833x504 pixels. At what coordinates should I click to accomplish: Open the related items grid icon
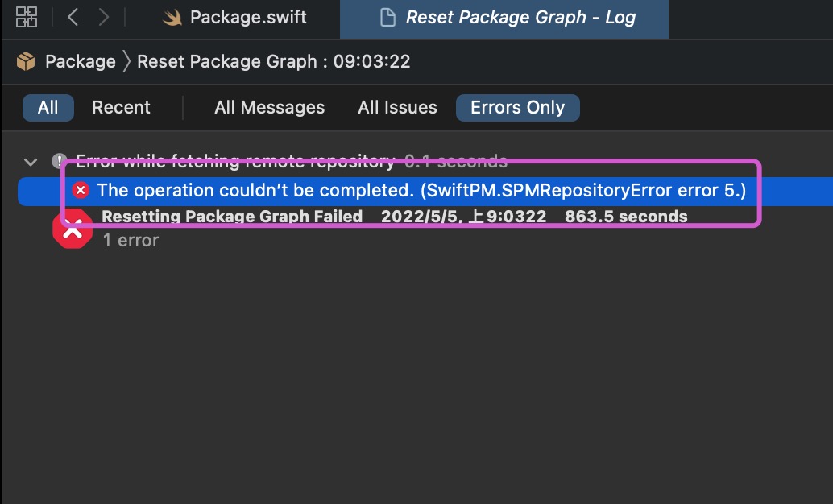coord(26,17)
